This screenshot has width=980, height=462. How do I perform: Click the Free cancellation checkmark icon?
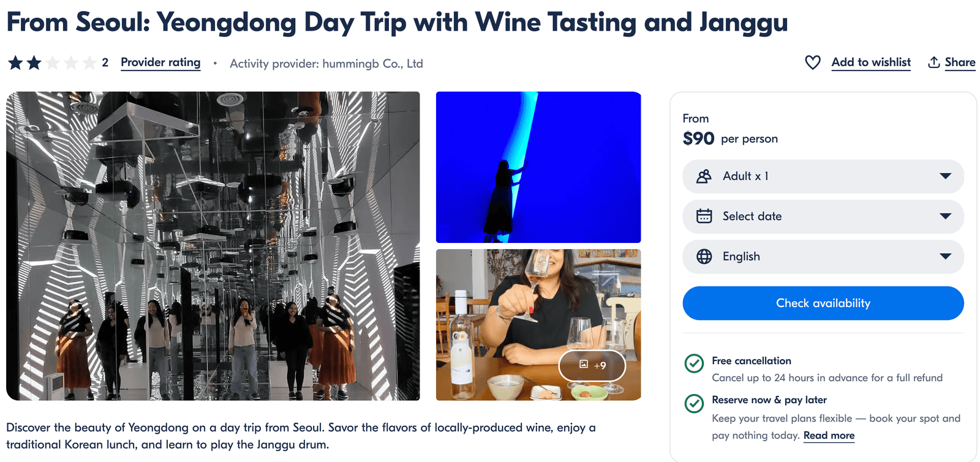694,363
